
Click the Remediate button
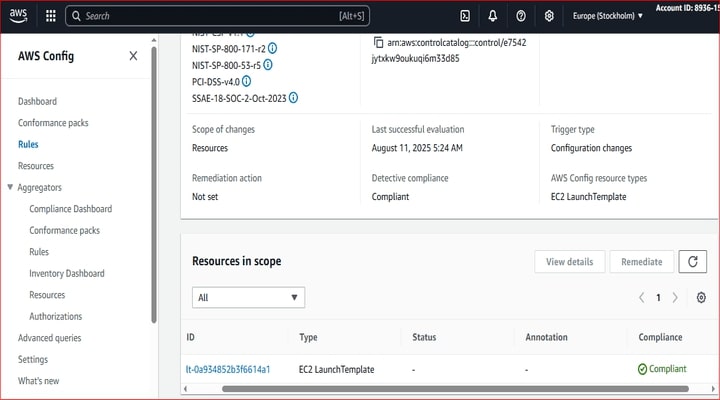tap(641, 262)
